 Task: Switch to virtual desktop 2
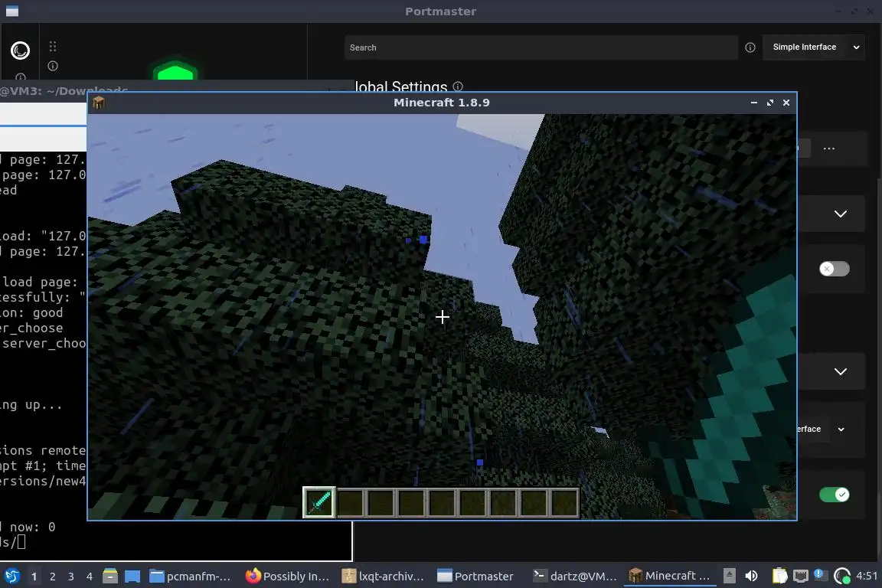tap(52, 577)
